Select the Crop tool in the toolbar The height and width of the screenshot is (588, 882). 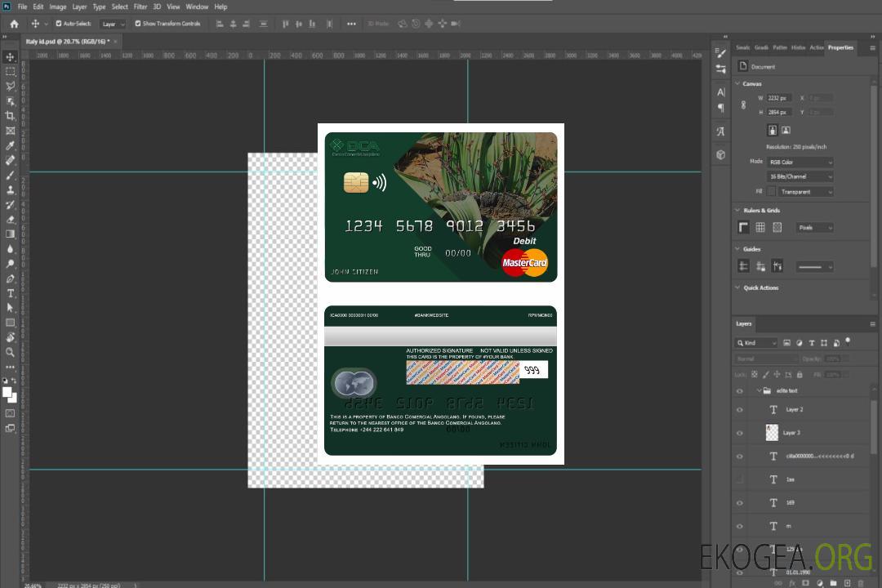(11, 116)
